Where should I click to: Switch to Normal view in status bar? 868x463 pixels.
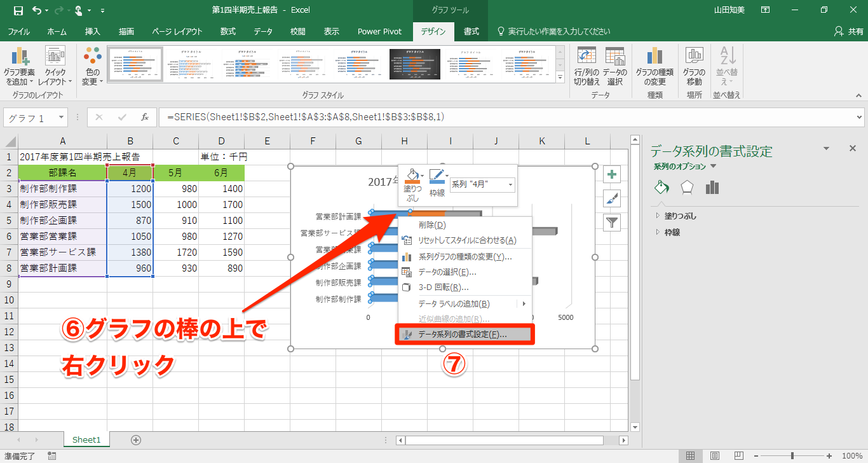tap(690, 456)
